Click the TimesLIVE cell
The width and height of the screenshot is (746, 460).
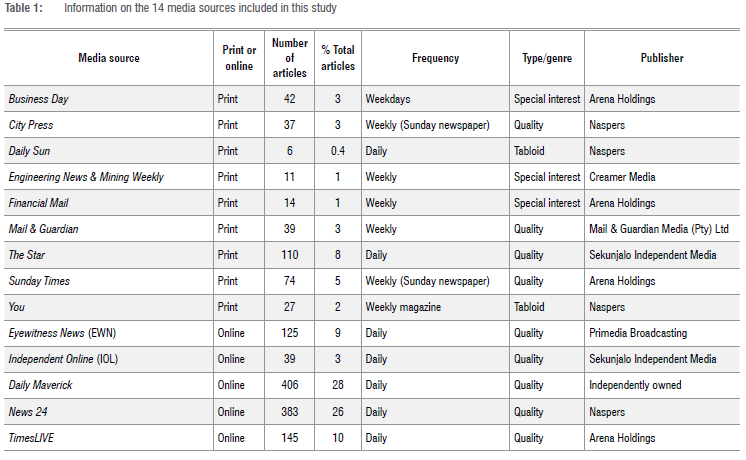click(34, 437)
